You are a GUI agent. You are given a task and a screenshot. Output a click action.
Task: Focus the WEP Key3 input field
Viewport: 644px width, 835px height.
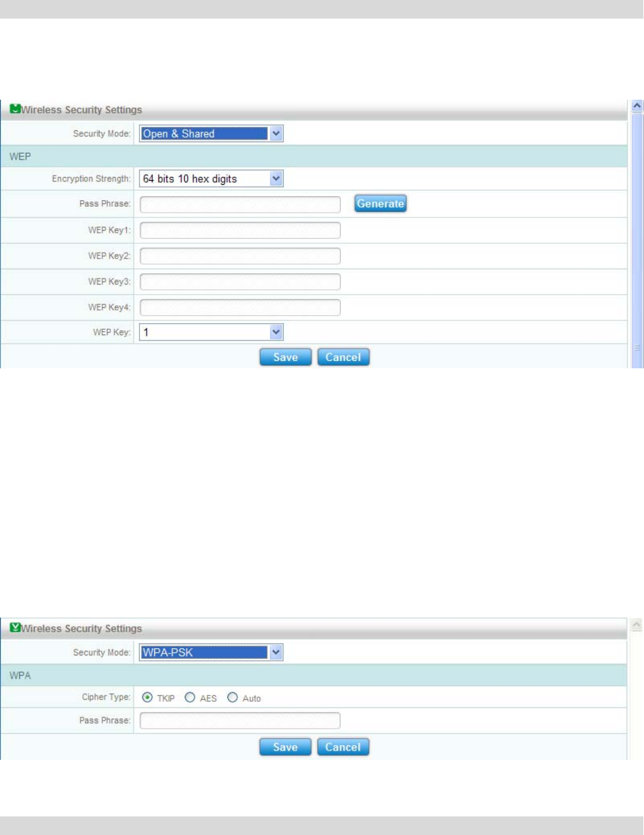pos(240,282)
